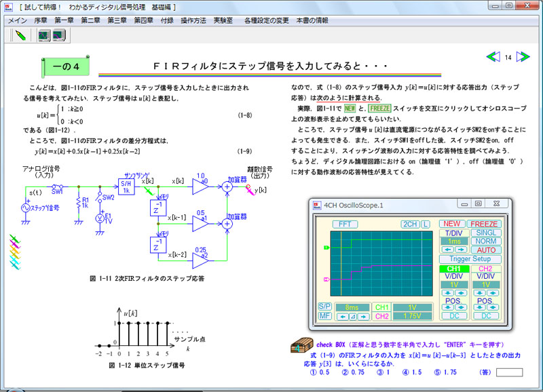543x392 pixels.
Task: Move CH2 POS trace down
Action: [480, 307]
